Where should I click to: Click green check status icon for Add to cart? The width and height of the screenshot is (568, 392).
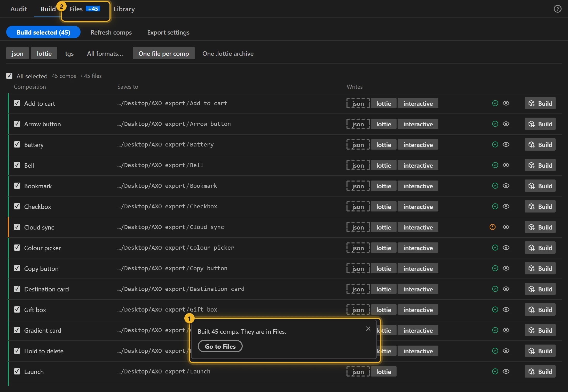(x=495, y=103)
